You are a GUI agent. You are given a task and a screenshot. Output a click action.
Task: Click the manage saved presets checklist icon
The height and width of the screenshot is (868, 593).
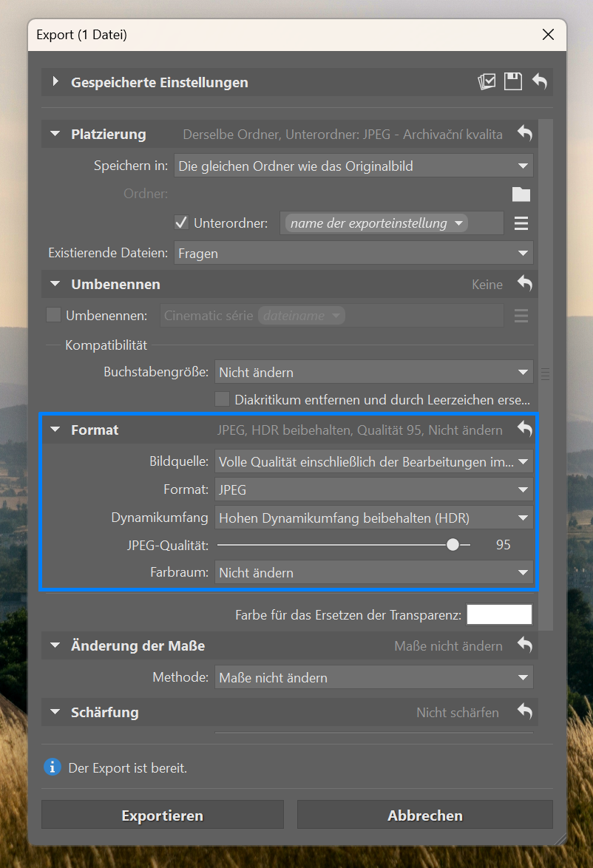click(486, 82)
